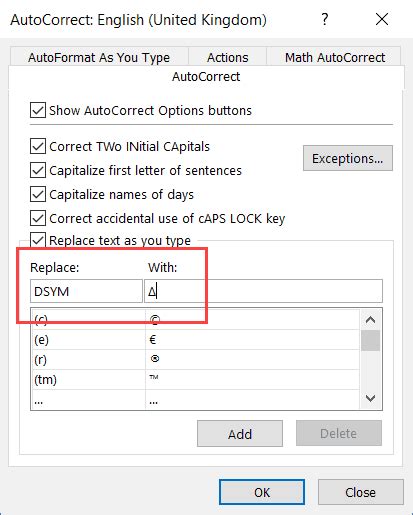Viewport: 413px width, 515px height.
Task: Uncheck Correct TWo INitial CApitals
Action: [x=38, y=146]
